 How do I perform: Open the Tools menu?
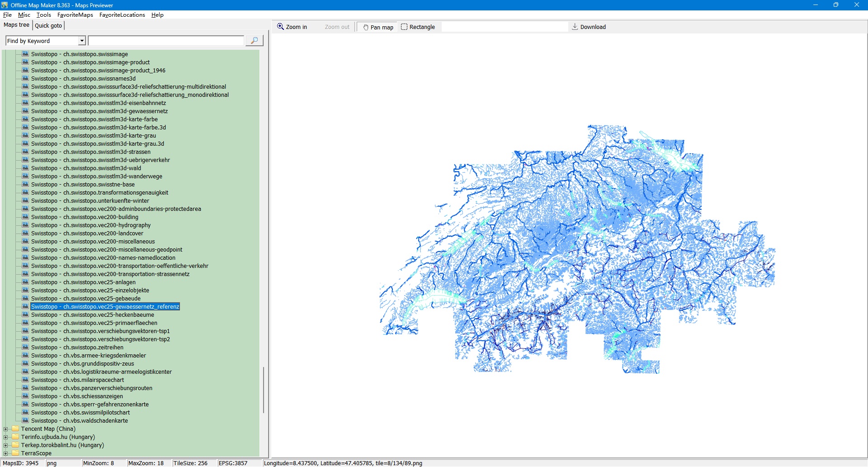[x=44, y=15]
